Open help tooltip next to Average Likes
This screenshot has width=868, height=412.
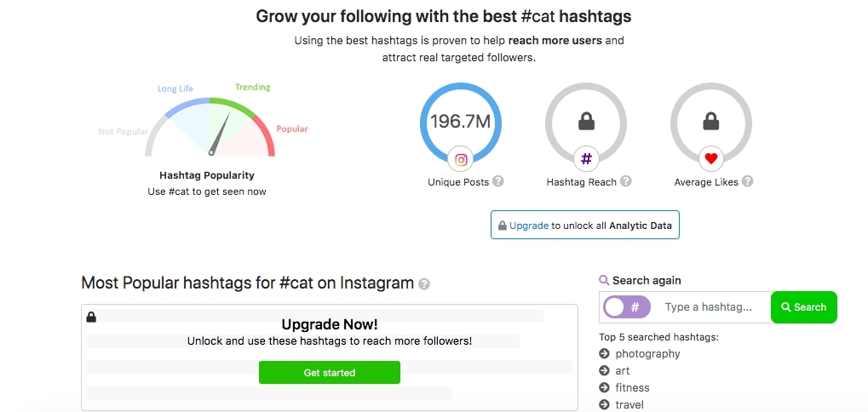click(747, 181)
